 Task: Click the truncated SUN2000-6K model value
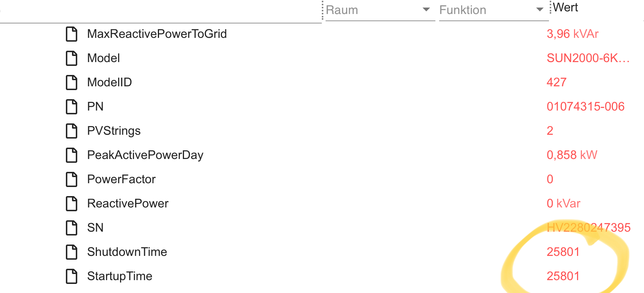pos(588,58)
